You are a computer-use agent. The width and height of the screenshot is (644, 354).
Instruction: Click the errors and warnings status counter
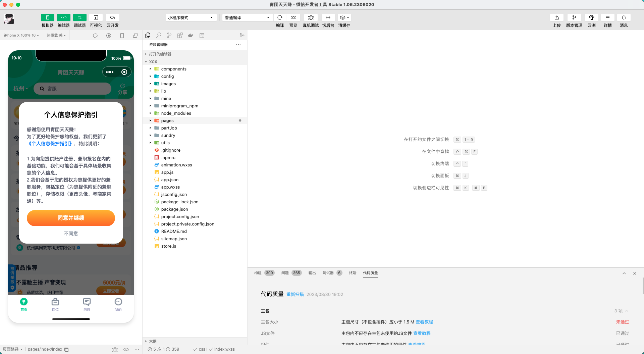coord(164,349)
